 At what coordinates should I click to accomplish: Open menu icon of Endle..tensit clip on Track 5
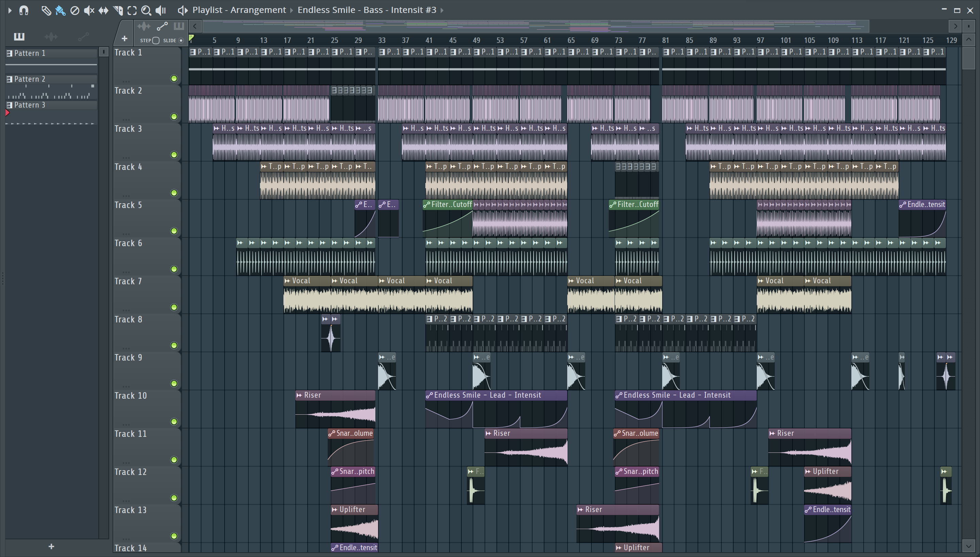[x=903, y=205]
